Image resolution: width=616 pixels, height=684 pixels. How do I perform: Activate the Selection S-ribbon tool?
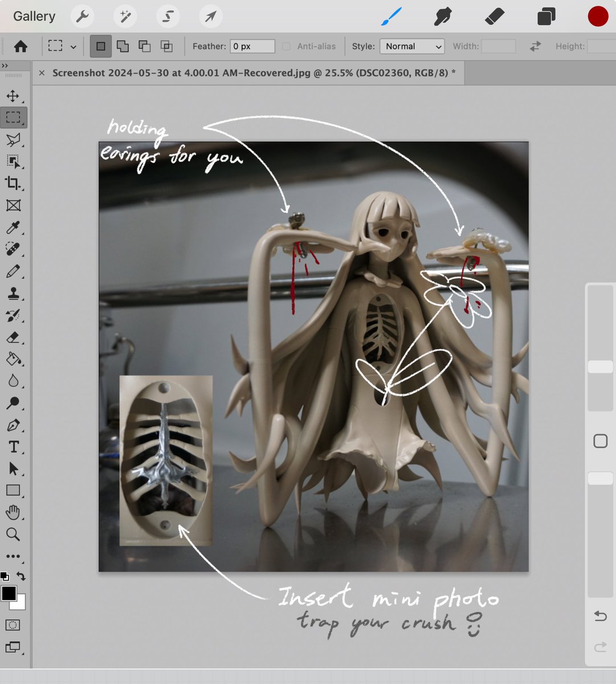tap(168, 17)
